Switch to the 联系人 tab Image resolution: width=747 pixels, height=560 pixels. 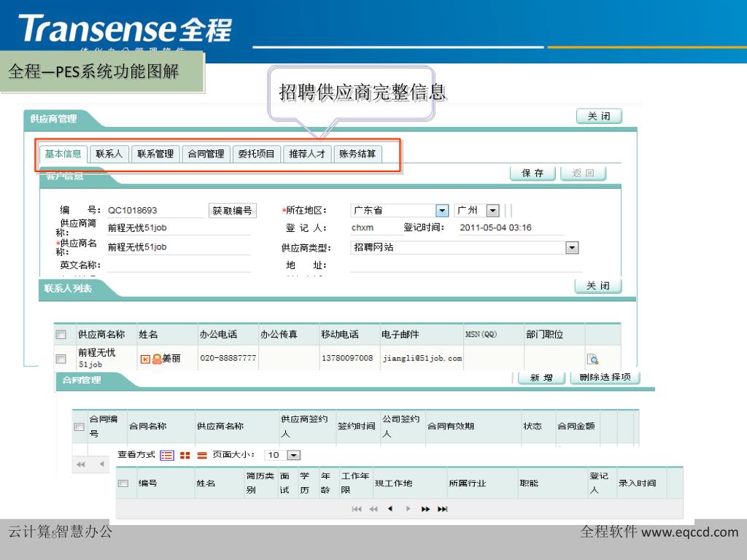tap(109, 154)
